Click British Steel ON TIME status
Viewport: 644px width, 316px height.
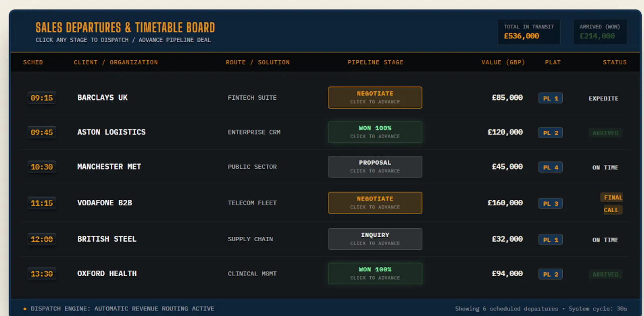pos(605,240)
